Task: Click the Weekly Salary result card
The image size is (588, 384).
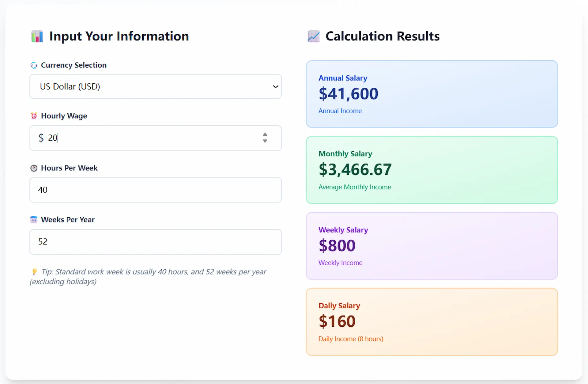Action: coord(432,245)
